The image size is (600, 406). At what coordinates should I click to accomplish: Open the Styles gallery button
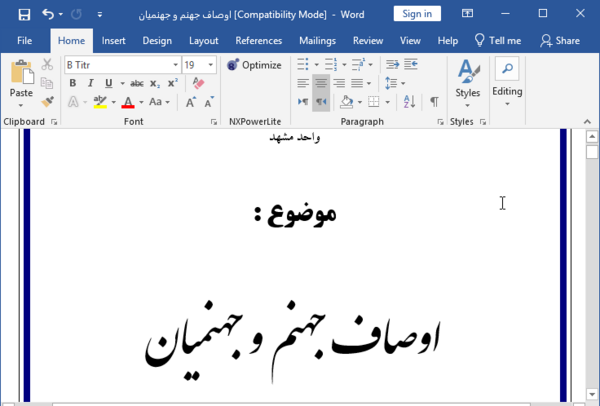[468, 84]
